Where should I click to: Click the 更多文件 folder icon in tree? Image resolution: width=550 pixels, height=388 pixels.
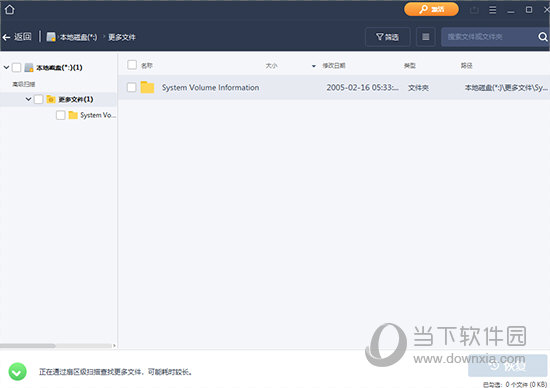pos(51,99)
